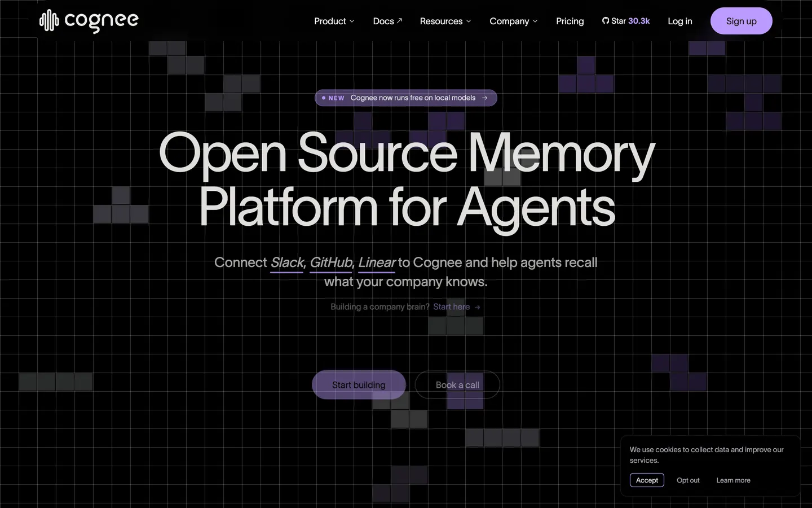812x508 pixels.
Task: Click the arrow icon after Start here
Action: point(478,307)
